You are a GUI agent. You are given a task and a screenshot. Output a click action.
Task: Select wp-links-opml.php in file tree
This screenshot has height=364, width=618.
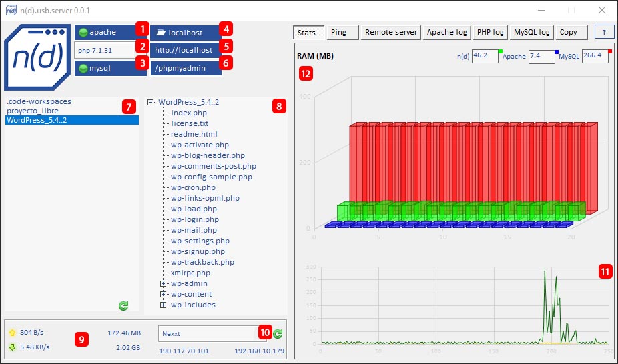(x=205, y=198)
